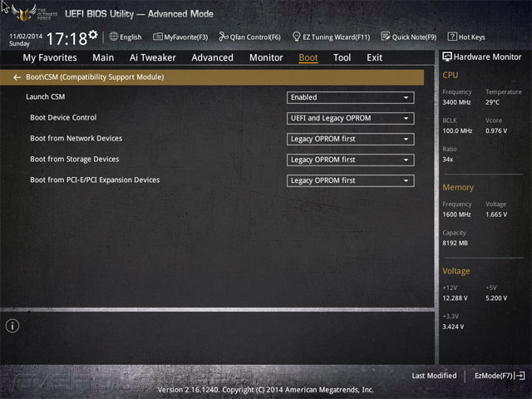Viewport: 532px width, 399px height.
Task: Click Last Modified button
Action: point(434,376)
